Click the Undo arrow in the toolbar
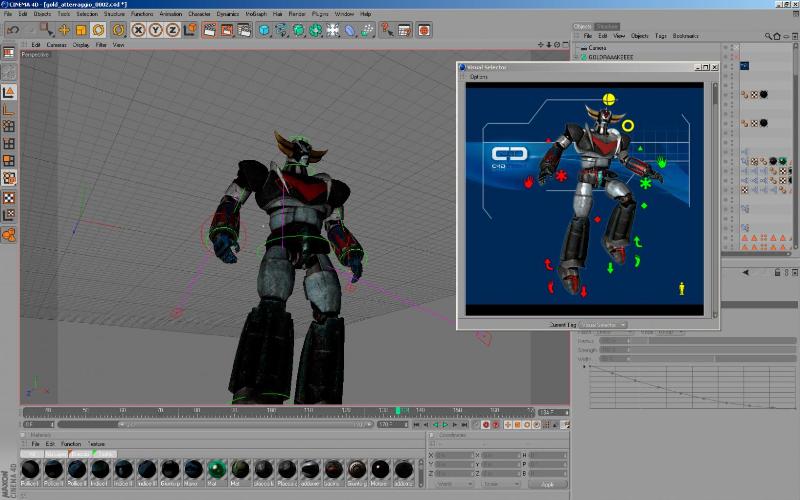The image size is (800, 500). click(13, 31)
